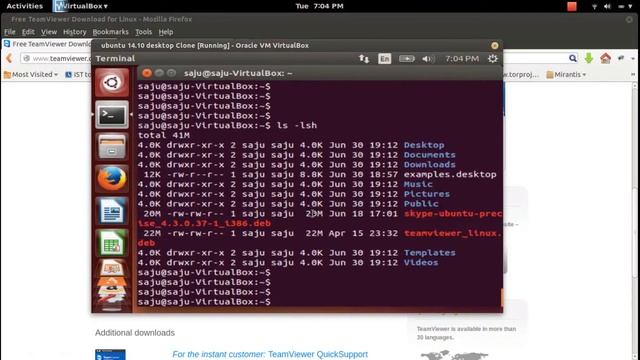Click skype-ubuntu-prec file name in terminal
The height and width of the screenshot is (360, 640).
pos(453,213)
